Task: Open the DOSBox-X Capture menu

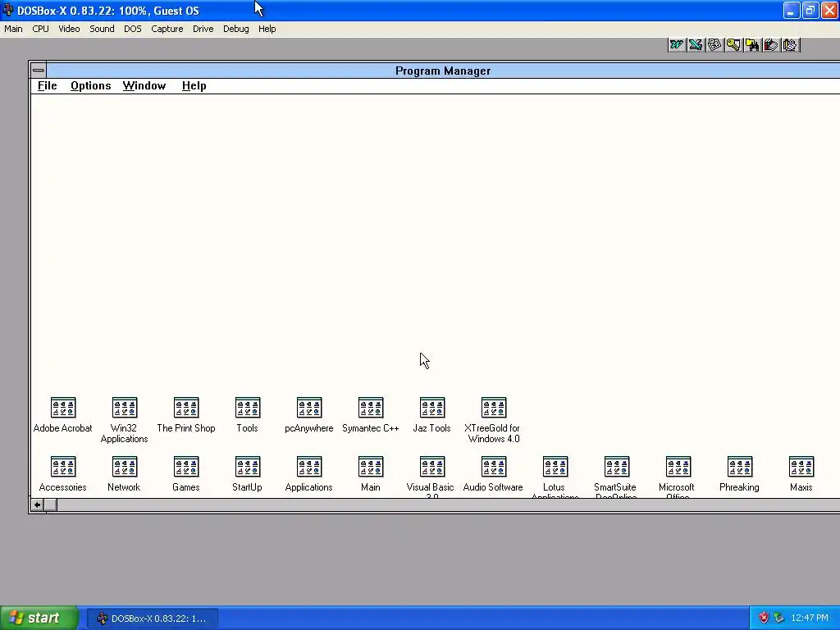Action: click(167, 29)
